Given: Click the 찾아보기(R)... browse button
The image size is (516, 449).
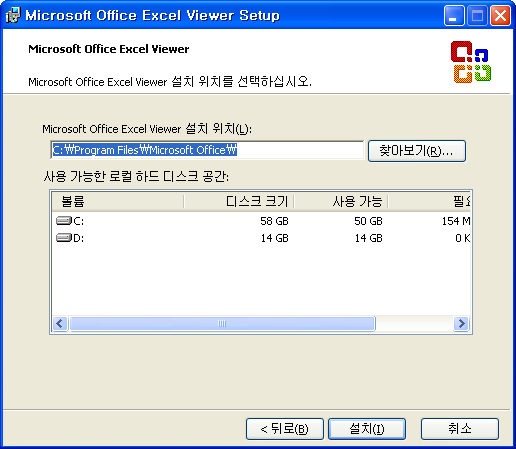Looking at the screenshot, I should tap(417, 151).
